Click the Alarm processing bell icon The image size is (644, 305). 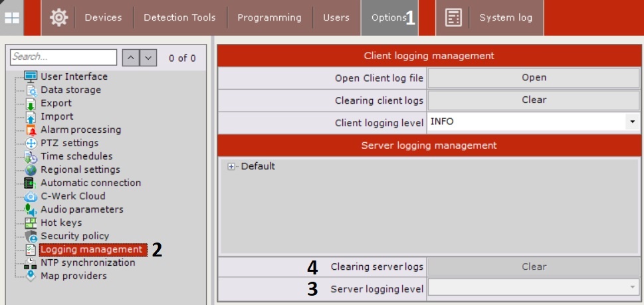tap(31, 130)
